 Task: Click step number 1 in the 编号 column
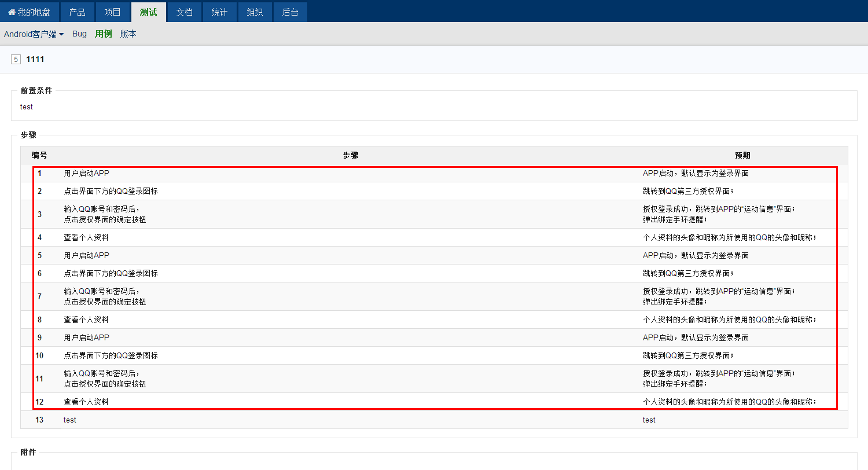coord(39,173)
